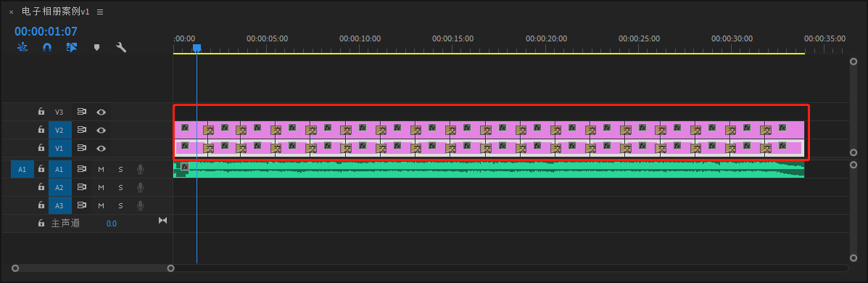The image size is (868, 283).
Task: Toggle lock on audio track A2
Action: pyautogui.click(x=41, y=187)
